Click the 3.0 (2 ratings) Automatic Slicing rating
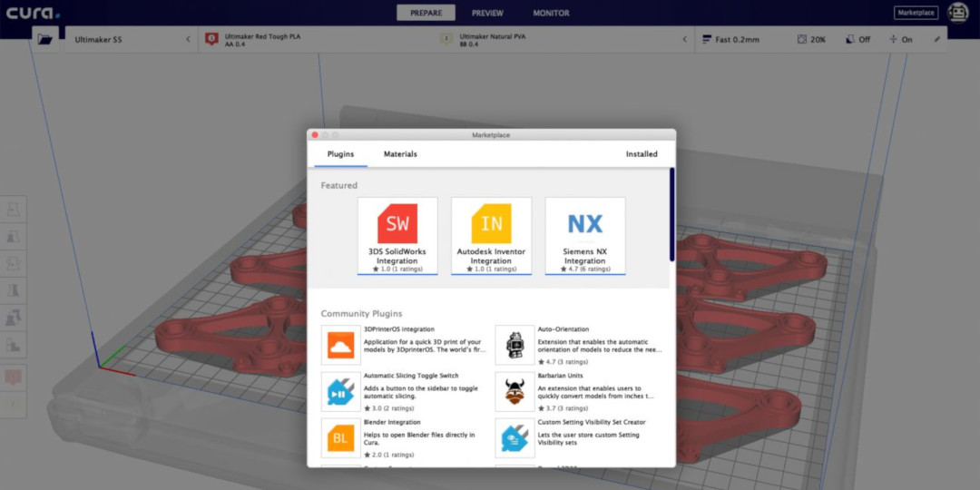The image size is (980, 490). pos(388,408)
